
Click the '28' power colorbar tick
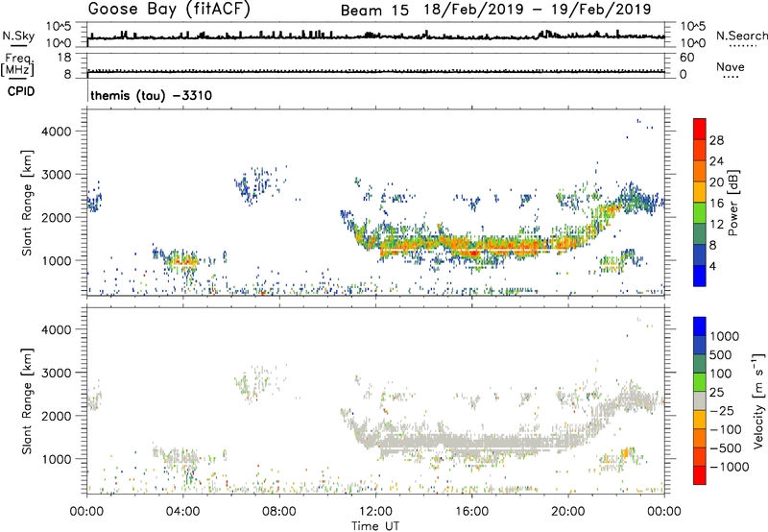click(x=716, y=140)
